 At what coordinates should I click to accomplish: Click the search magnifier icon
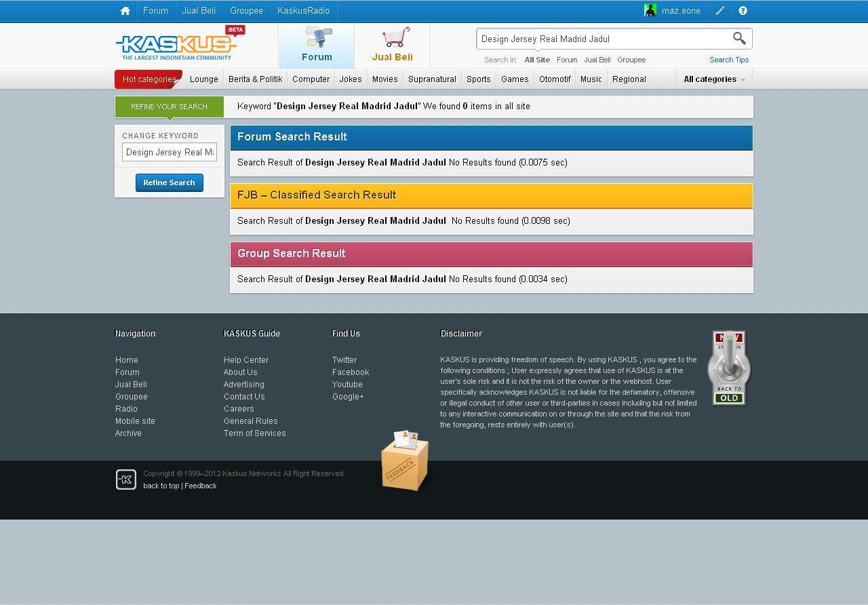click(739, 39)
